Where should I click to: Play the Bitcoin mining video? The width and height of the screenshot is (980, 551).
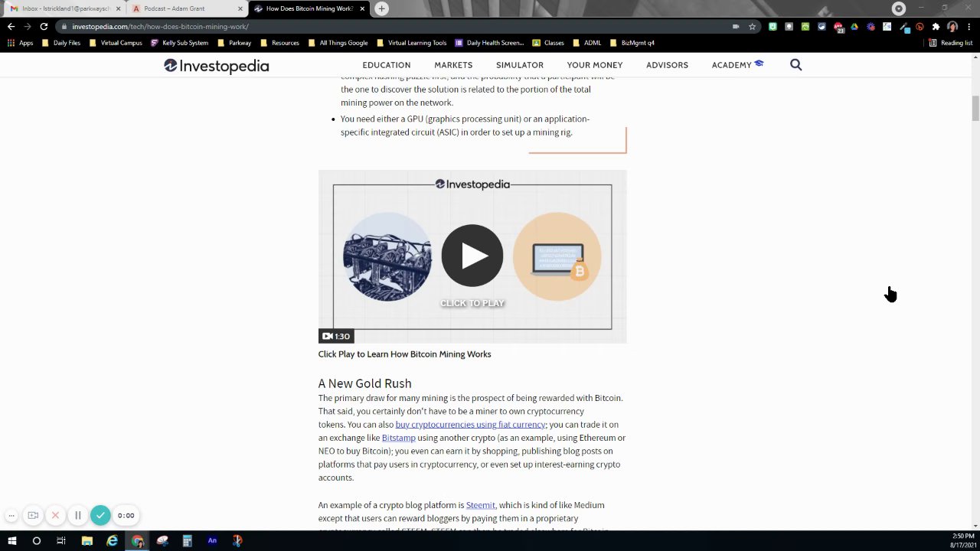[x=472, y=256]
